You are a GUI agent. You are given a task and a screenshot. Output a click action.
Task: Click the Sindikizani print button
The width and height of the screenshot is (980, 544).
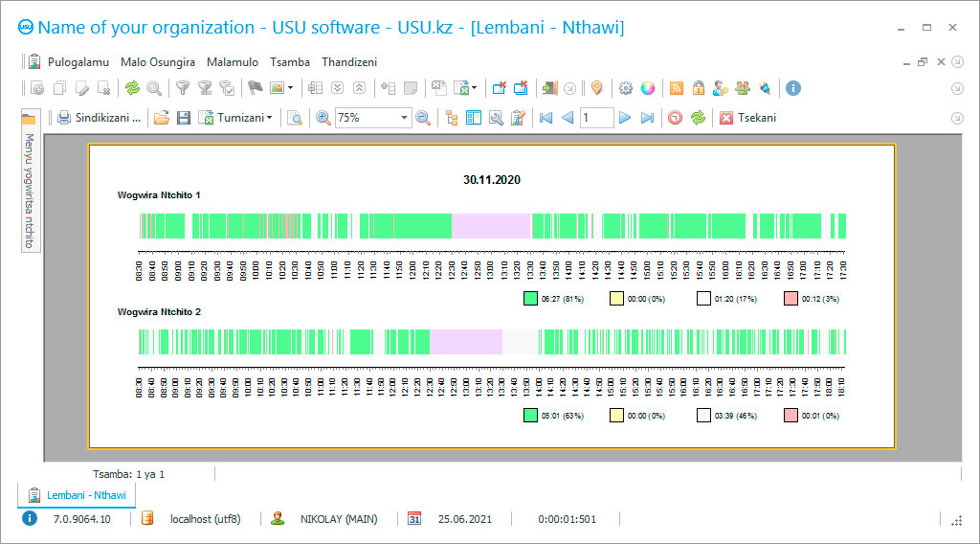(99, 118)
